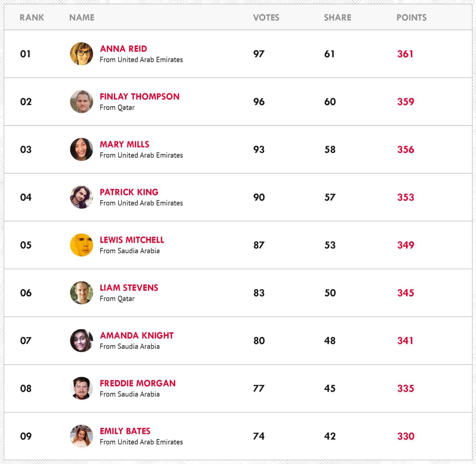
Task: Sort by the POINTS column header
Action: click(411, 18)
